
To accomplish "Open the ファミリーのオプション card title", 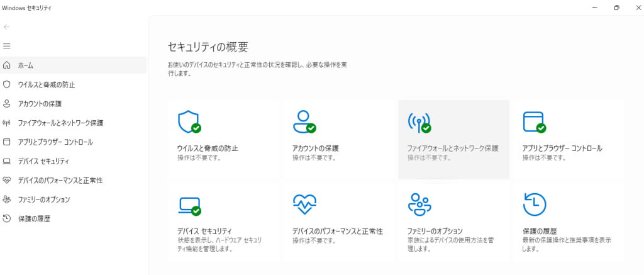I will [435, 231].
